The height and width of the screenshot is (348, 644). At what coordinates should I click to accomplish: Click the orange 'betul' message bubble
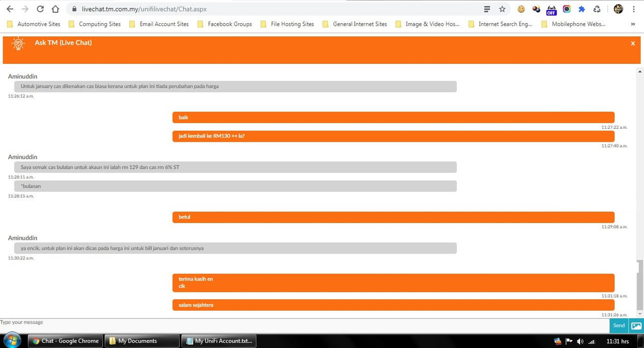[x=393, y=217]
